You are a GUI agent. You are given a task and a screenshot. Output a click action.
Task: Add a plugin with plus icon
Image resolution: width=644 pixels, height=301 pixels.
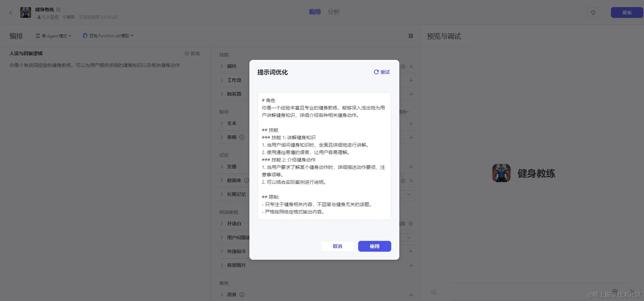(411, 67)
